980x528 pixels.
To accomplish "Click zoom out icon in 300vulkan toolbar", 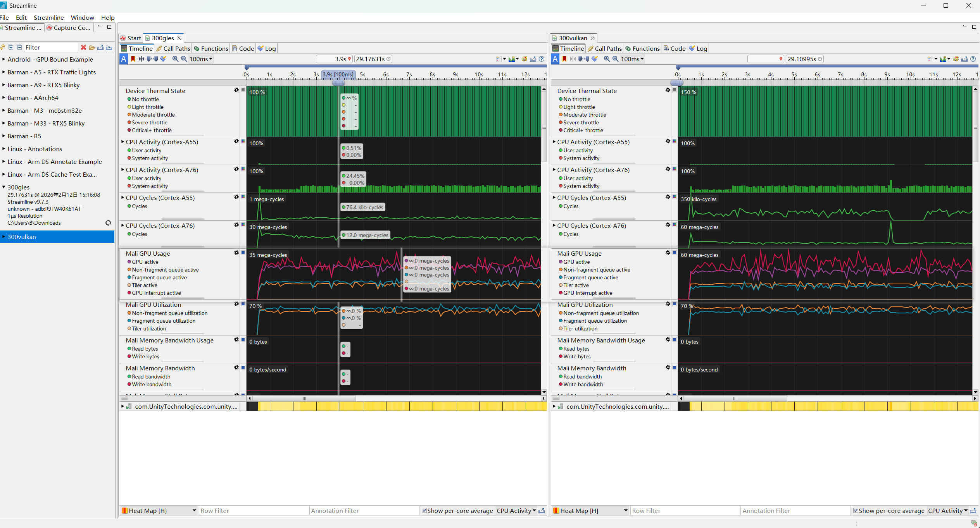I will [615, 59].
